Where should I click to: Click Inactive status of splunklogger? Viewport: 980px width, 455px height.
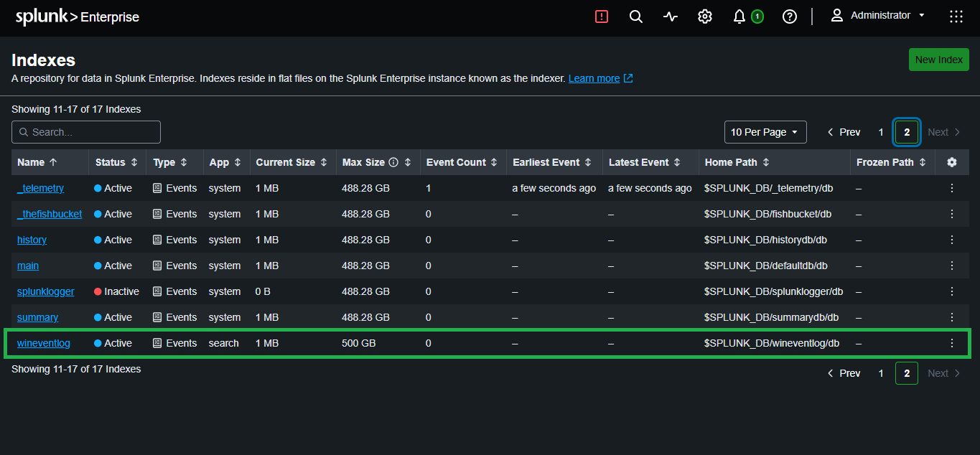pyautogui.click(x=117, y=291)
